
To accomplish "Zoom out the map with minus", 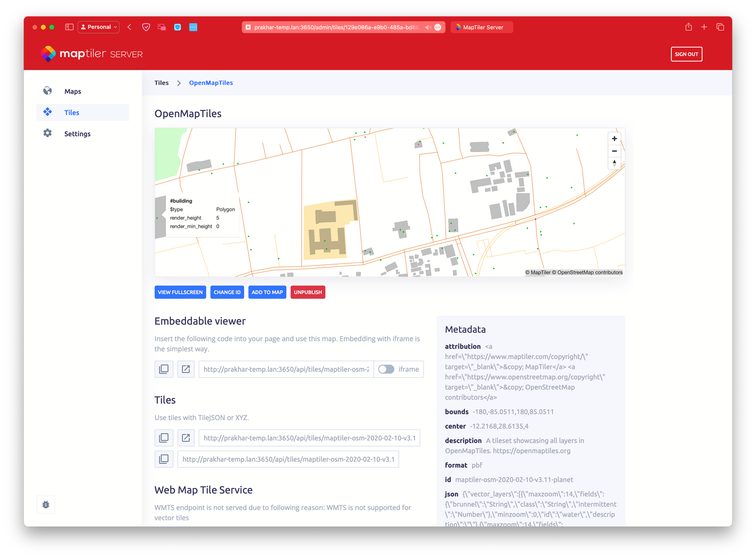I will tap(614, 151).
